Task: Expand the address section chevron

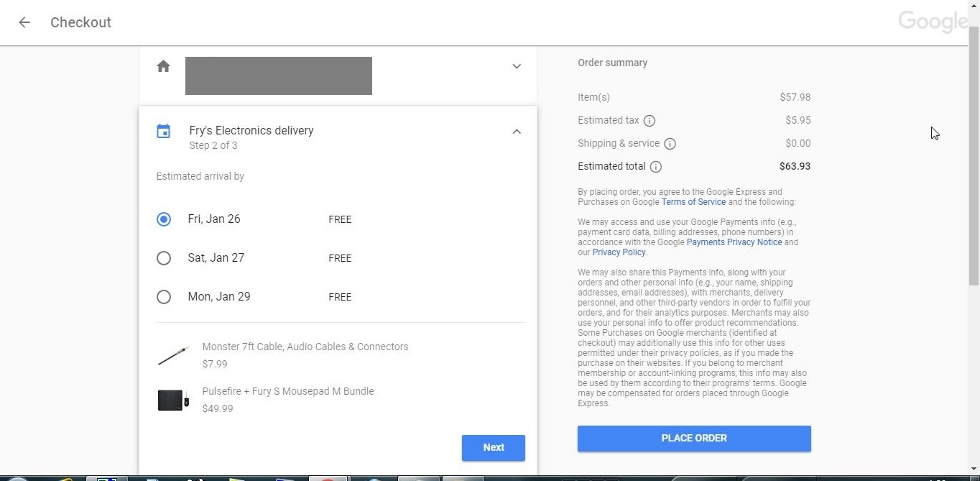Action: tap(517, 66)
